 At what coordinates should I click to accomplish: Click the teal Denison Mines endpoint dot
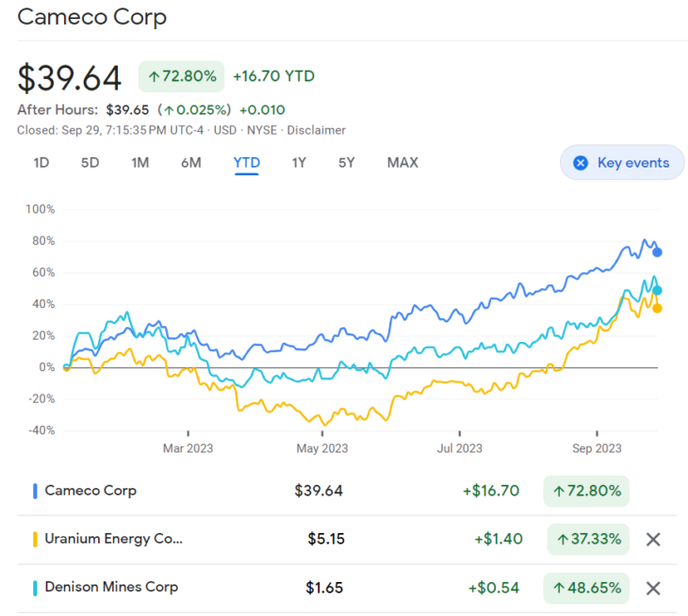click(658, 290)
